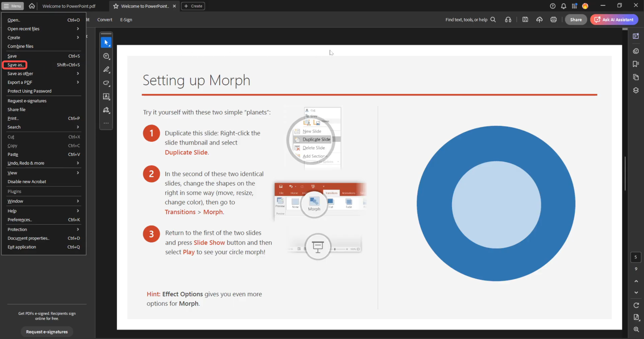Choose Exit application
644x339 pixels.
(44, 247)
